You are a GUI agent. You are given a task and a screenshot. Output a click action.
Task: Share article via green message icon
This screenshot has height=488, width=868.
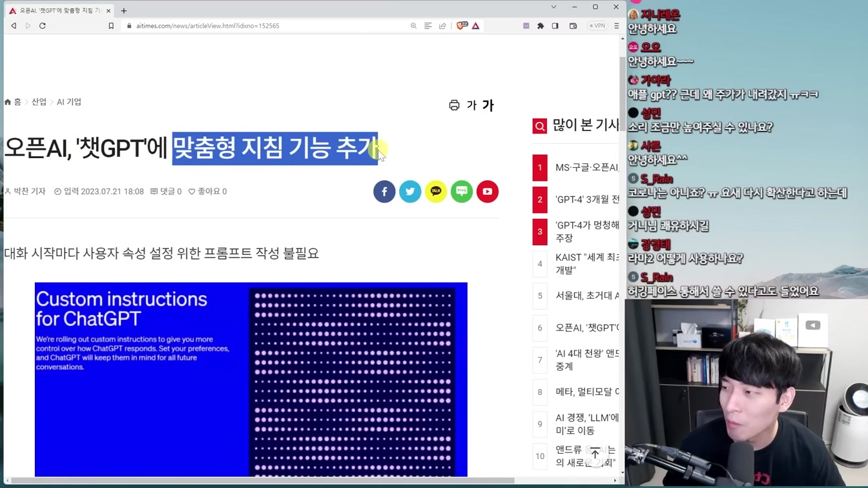pyautogui.click(x=462, y=192)
